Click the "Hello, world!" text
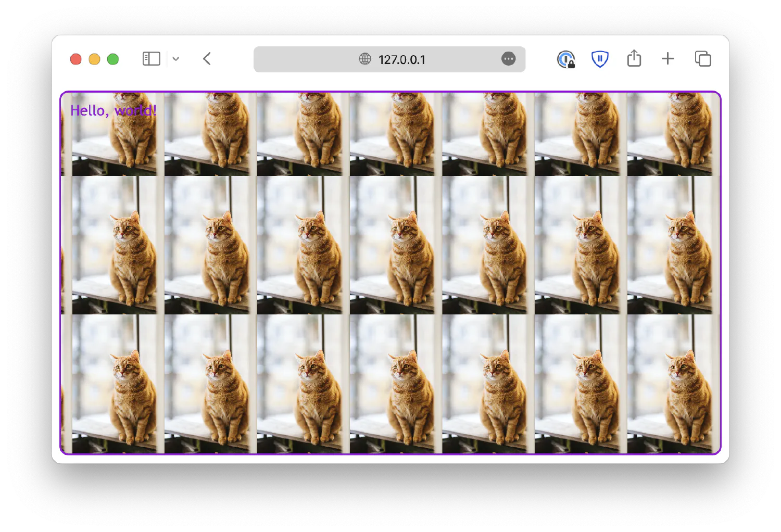 pos(114,110)
